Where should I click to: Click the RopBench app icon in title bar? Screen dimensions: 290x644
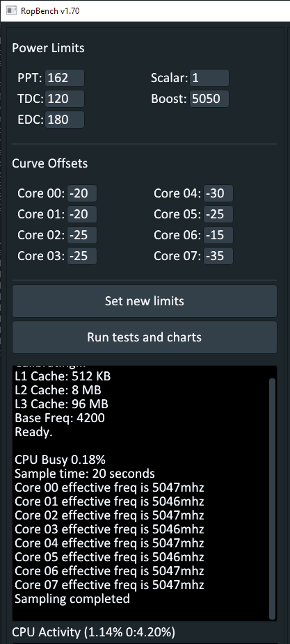click(12, 10)
